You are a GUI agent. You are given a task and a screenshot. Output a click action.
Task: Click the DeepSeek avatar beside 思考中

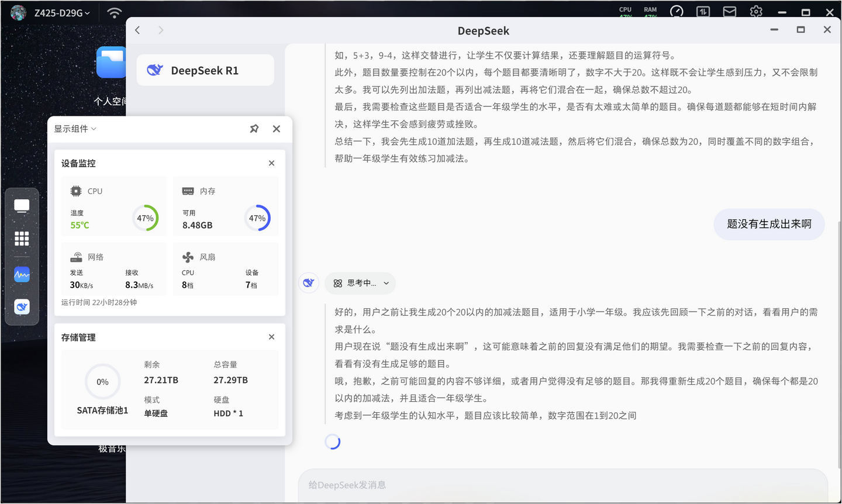(x=309, y=283)
